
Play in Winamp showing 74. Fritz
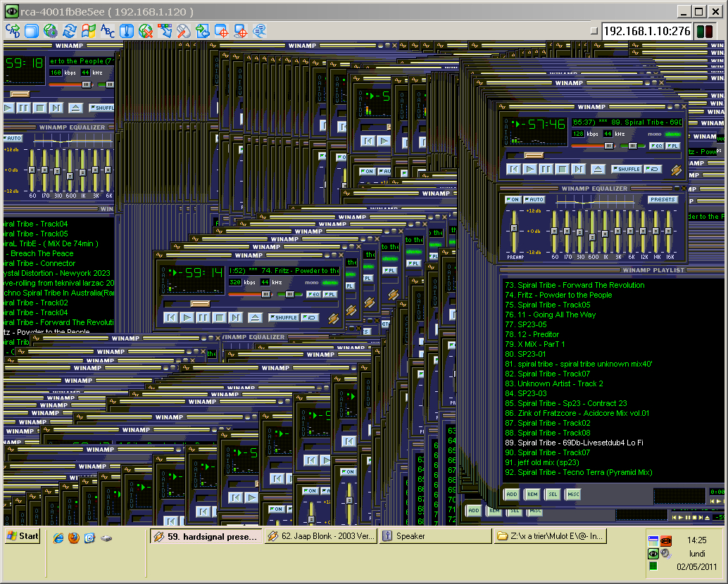(187, 318)
